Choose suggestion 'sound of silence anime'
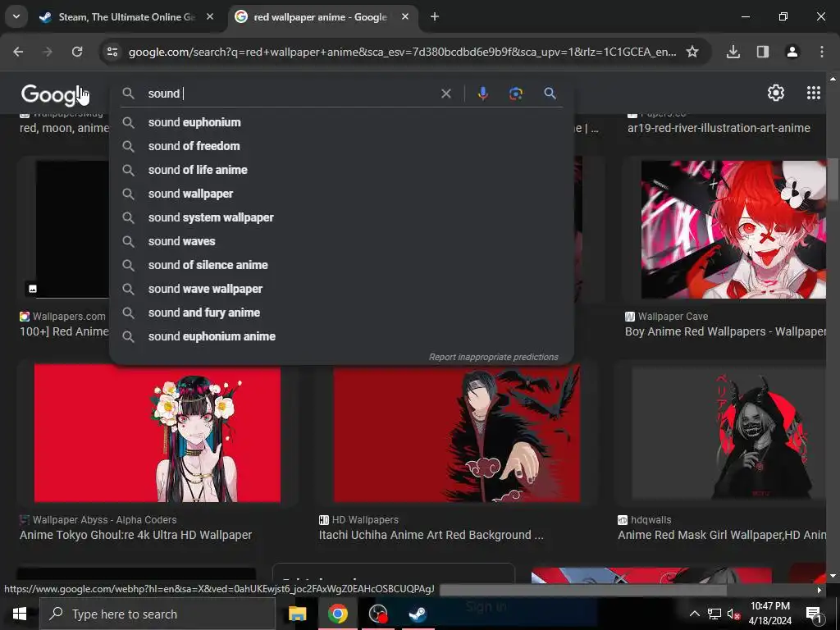Viewport: 840px width, 630px height. click(x=341, y=265)
